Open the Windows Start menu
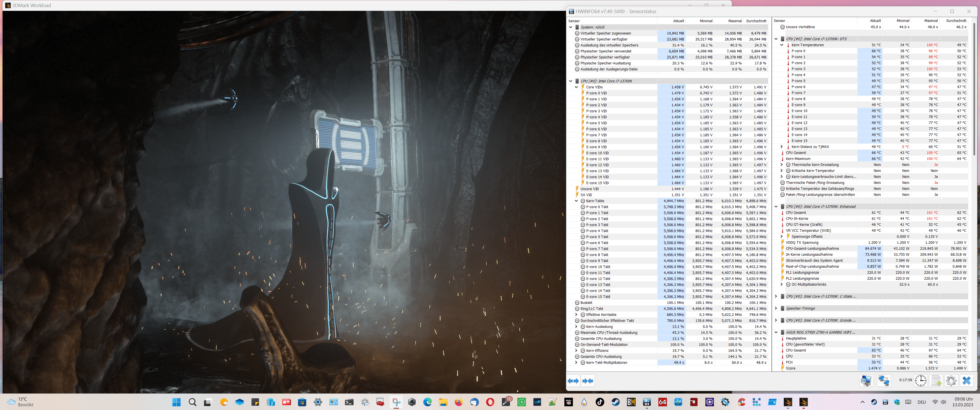980x410 pixels. coord(177,402)
